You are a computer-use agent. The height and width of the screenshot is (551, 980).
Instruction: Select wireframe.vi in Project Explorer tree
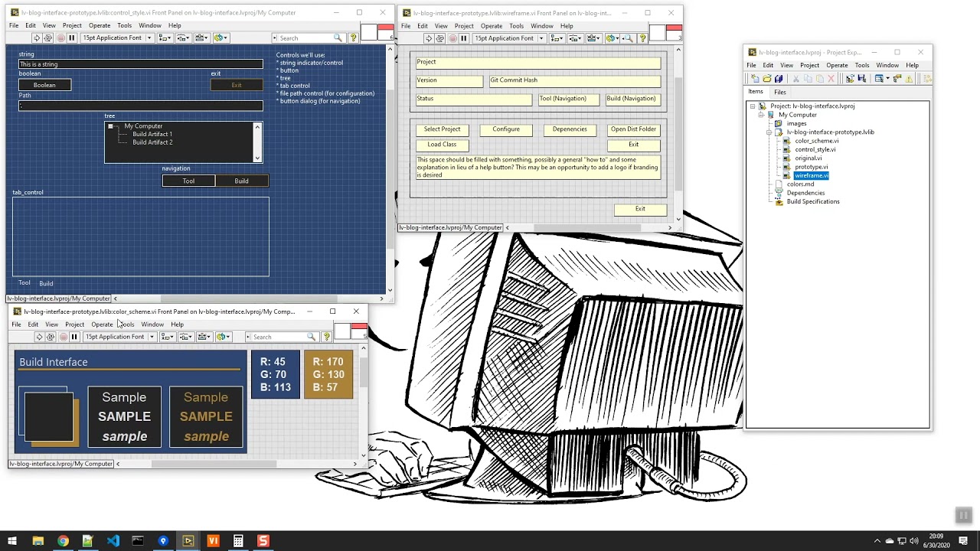pos(812,175)
